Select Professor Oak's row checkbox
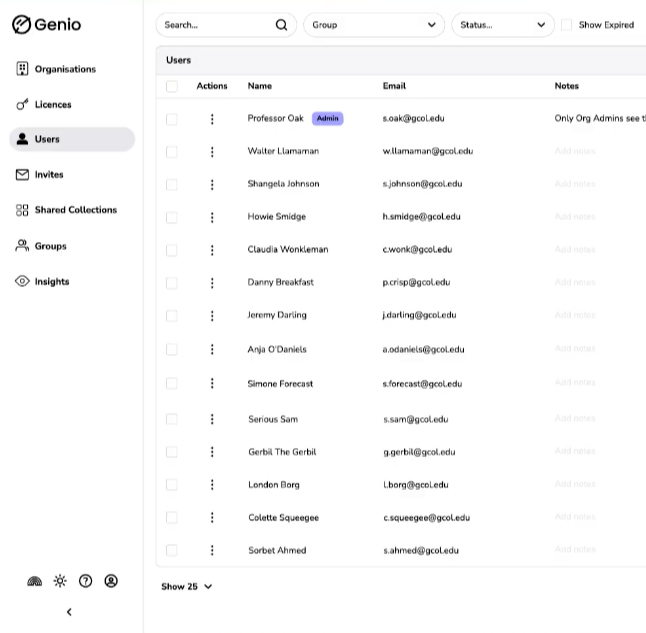The image size is (646, 633). click(172, 119)
